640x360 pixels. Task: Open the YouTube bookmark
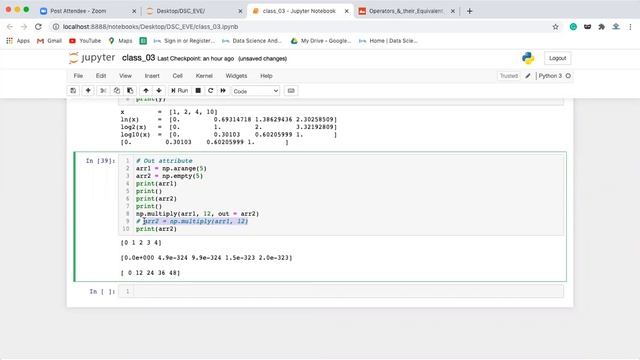point(85,41)
